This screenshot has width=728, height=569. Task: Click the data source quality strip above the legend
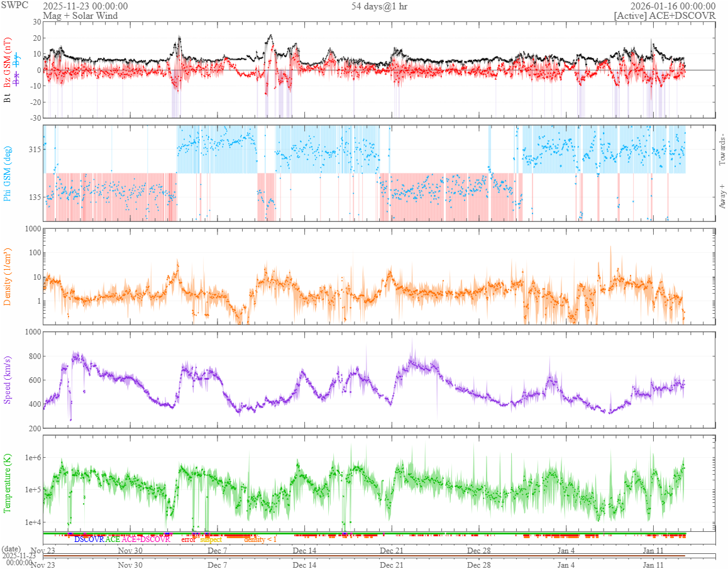click(x=365, y=534)
